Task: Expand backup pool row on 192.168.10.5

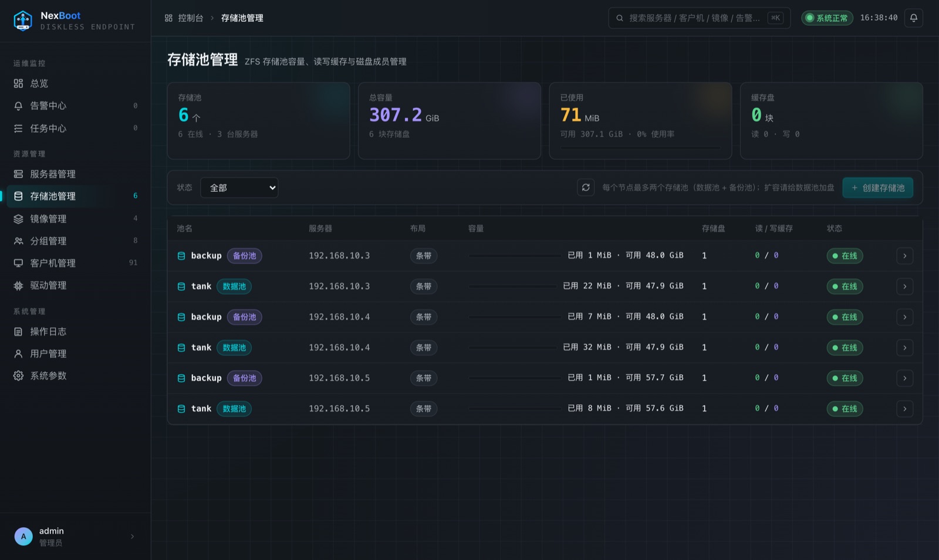Action: click(x=904, y=378)
